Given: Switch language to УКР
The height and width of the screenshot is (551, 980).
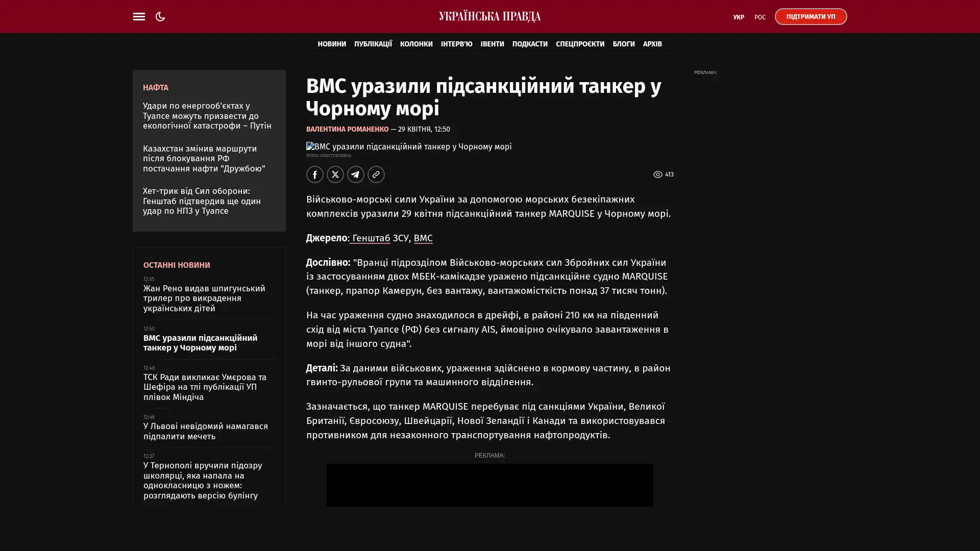Looking at the screenshot, I should tap(739, 17).
